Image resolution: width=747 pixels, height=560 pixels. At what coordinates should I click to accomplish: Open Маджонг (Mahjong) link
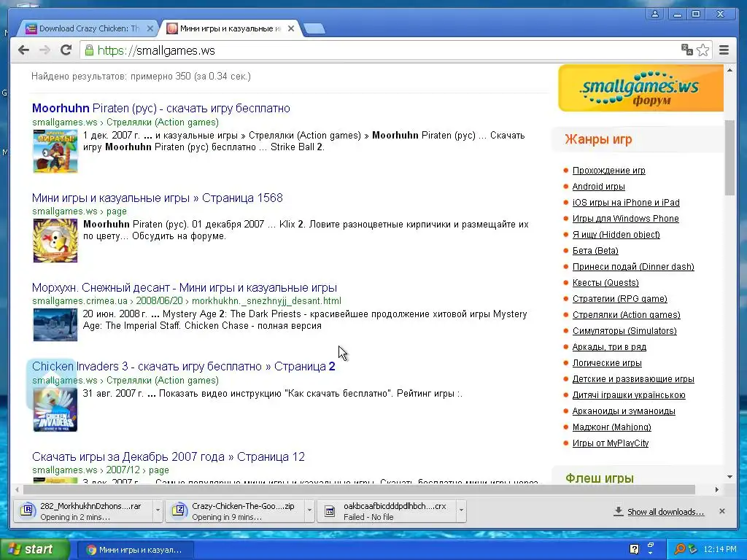pyautogui.click(x=612, y=427)
